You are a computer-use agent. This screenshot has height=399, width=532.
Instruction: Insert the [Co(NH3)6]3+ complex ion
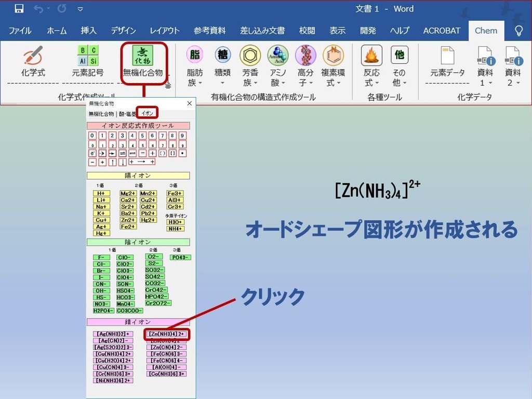(167, 374)
